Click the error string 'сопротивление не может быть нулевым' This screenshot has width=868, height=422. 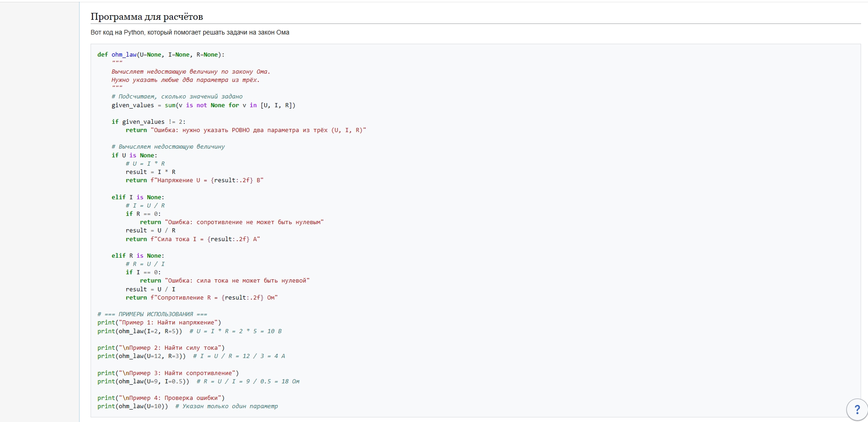(x=244, y=222)
